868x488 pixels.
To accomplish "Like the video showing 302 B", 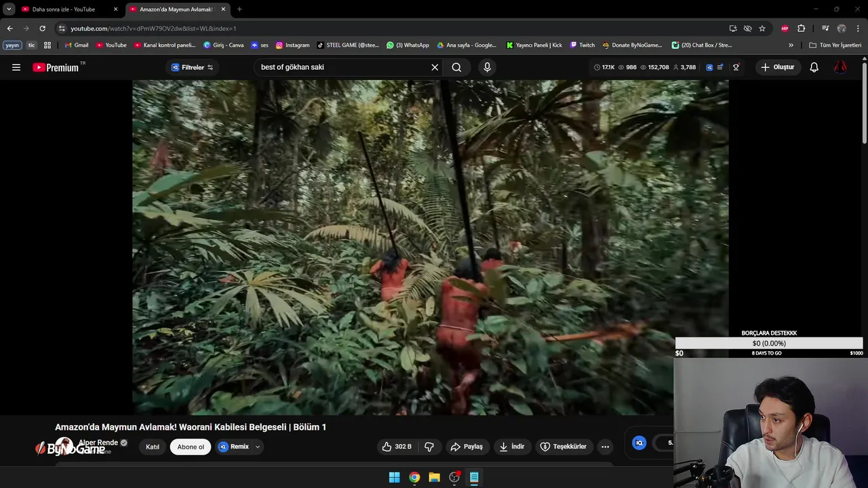I will (x=397, y=447).
